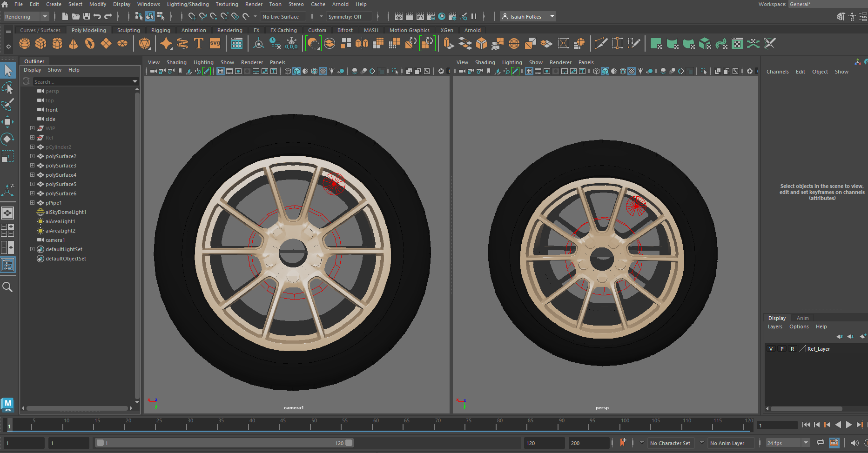Toggle playback P on Ref_Layer
868x453 pixels.
point(782,349)
